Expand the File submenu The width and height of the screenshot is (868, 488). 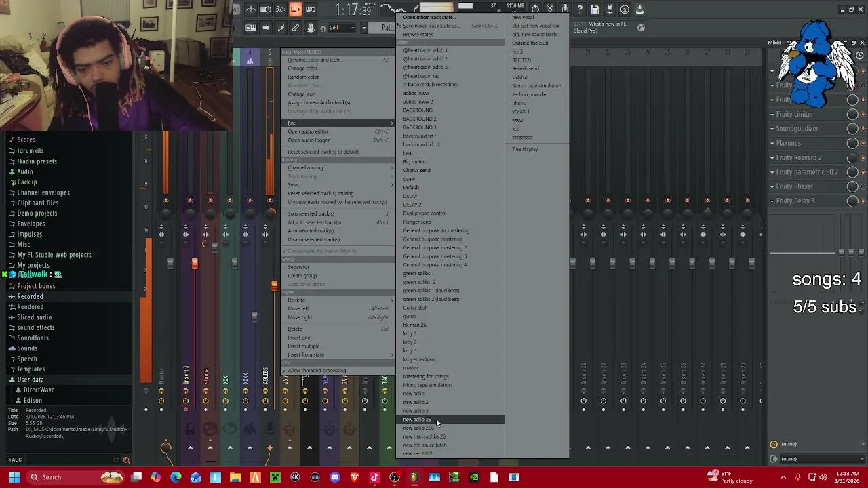(x=337, y=123)
